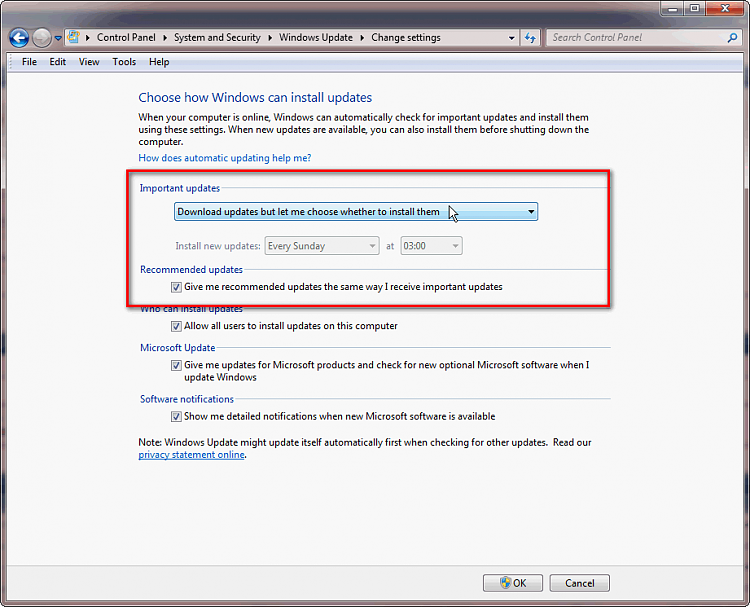Click the Cancel button

click(x=580, y=583)
